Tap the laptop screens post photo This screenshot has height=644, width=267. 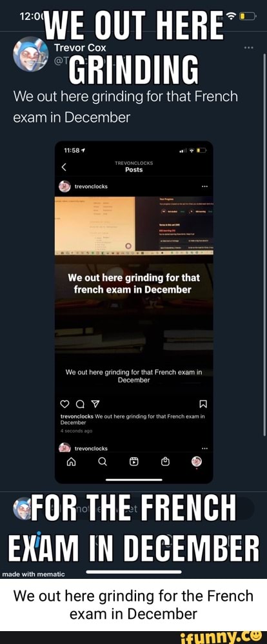pyautogui.click(x=134, y=225)
